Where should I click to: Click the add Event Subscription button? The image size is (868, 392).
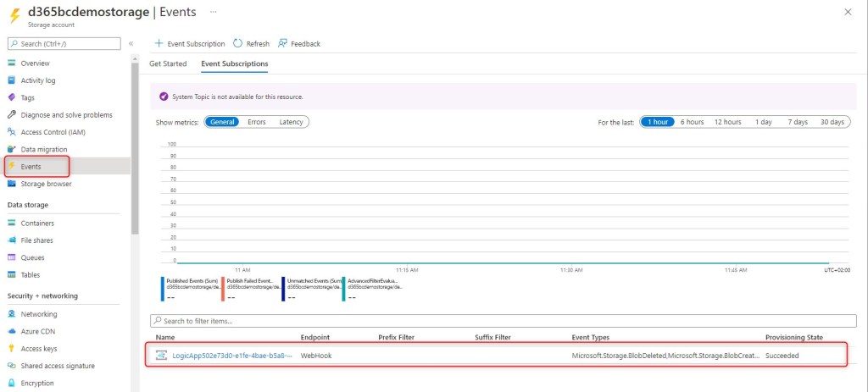click(190, 43)
